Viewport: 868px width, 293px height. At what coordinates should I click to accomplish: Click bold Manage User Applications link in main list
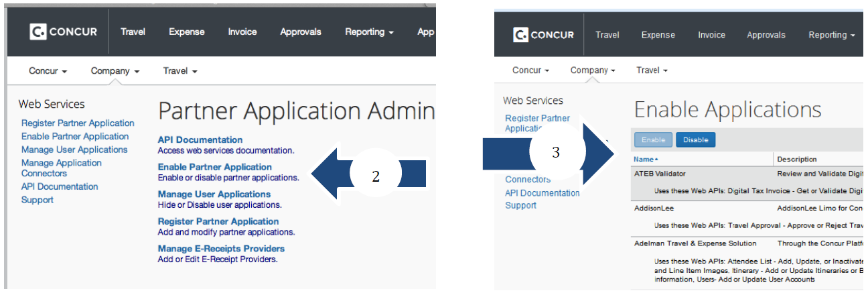(214, 194)
